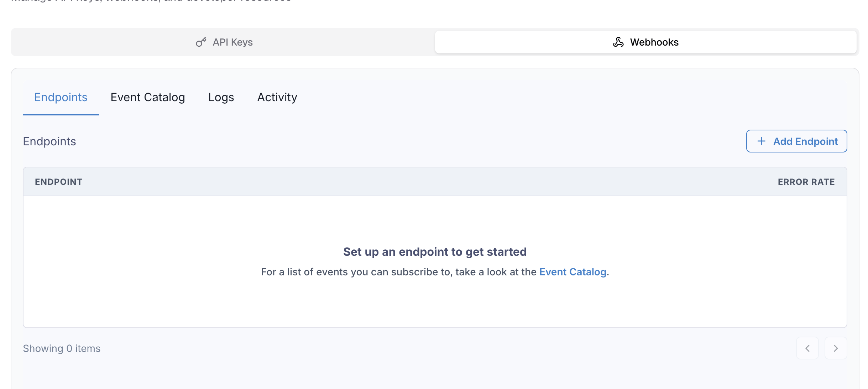Open the Activity tab

point(277,97)
